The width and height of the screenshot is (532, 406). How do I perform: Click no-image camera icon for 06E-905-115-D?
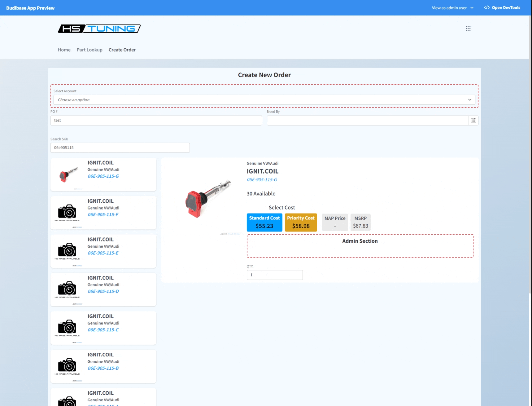click(x=67, y=289)
